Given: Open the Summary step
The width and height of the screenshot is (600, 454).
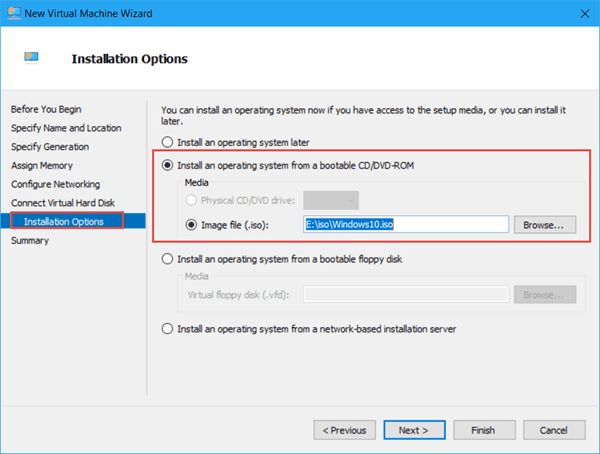Looking at the screenshot, I should [x=30, y=240].
